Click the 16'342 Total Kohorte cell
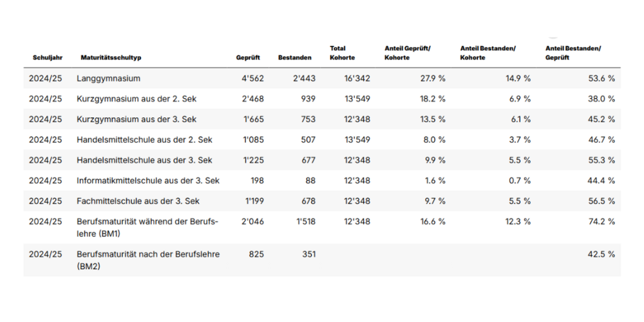Screen dimensions: 644x322 [x=358, y=79]
